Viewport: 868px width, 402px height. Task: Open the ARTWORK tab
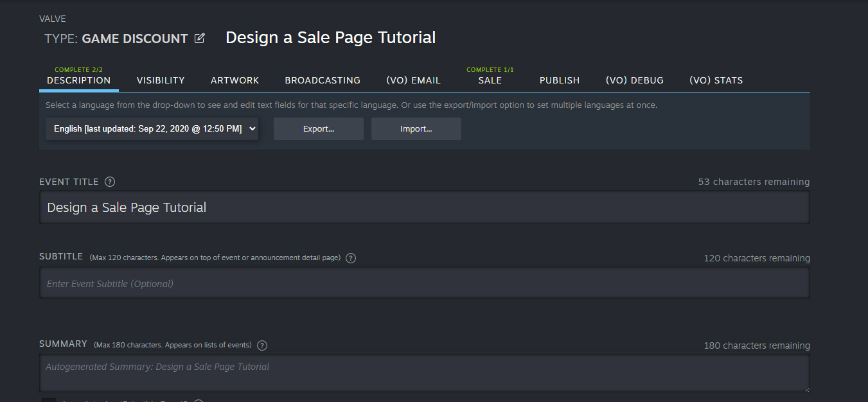(x=235, y=80)
